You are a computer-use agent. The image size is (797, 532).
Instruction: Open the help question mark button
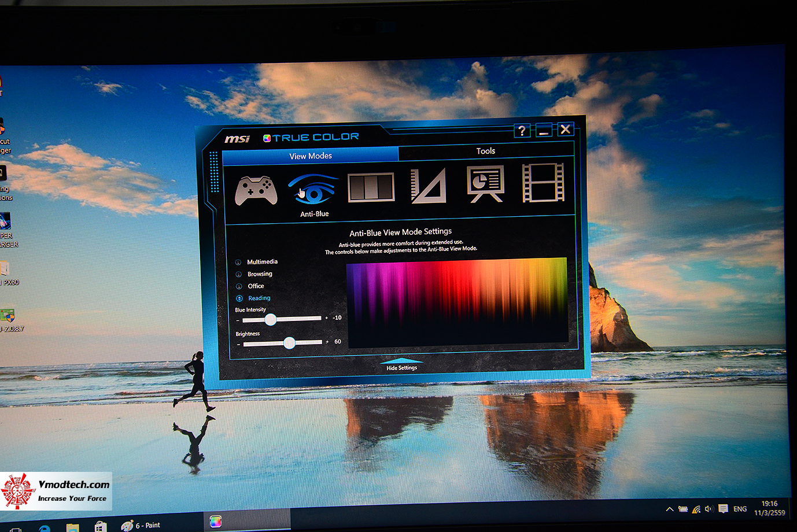pyautogui.click(x=521, y=130)
